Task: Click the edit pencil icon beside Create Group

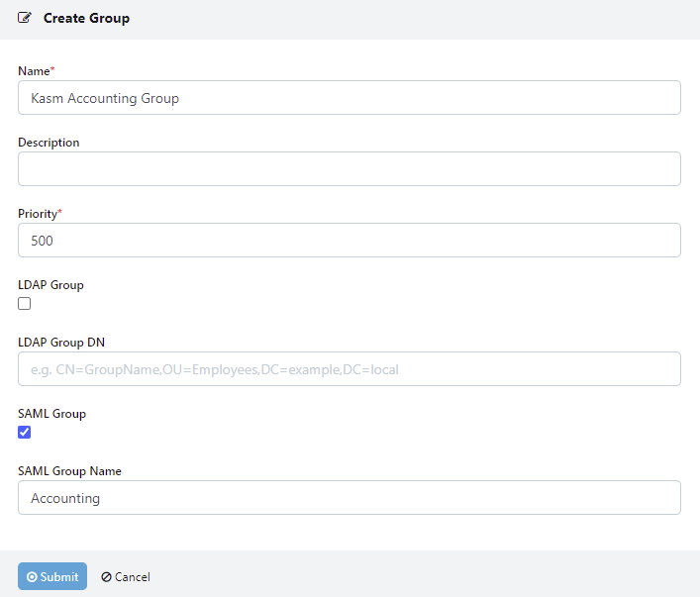Action: click(25, 18)
